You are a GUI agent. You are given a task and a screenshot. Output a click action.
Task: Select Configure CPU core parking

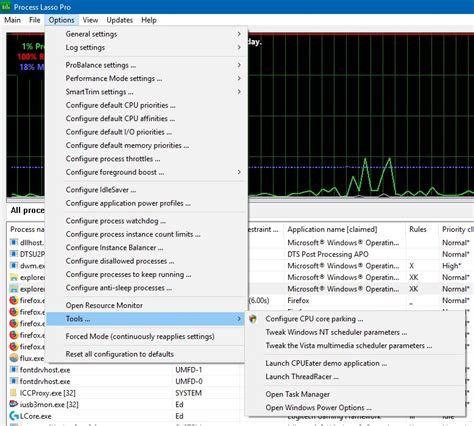pyautogui.click(x=355, y=319)
